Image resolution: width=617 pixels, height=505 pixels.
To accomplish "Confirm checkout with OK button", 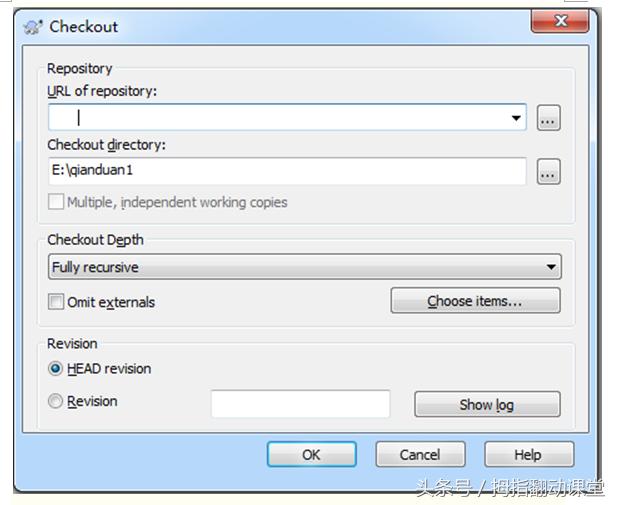I will (x=311, y=455).
